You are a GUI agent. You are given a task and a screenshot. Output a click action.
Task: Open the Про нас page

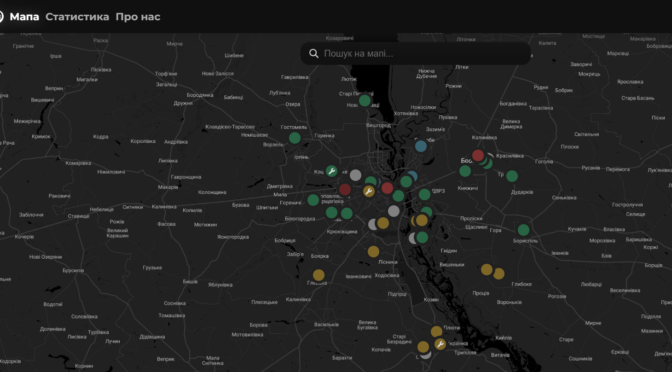coord(138,17)
